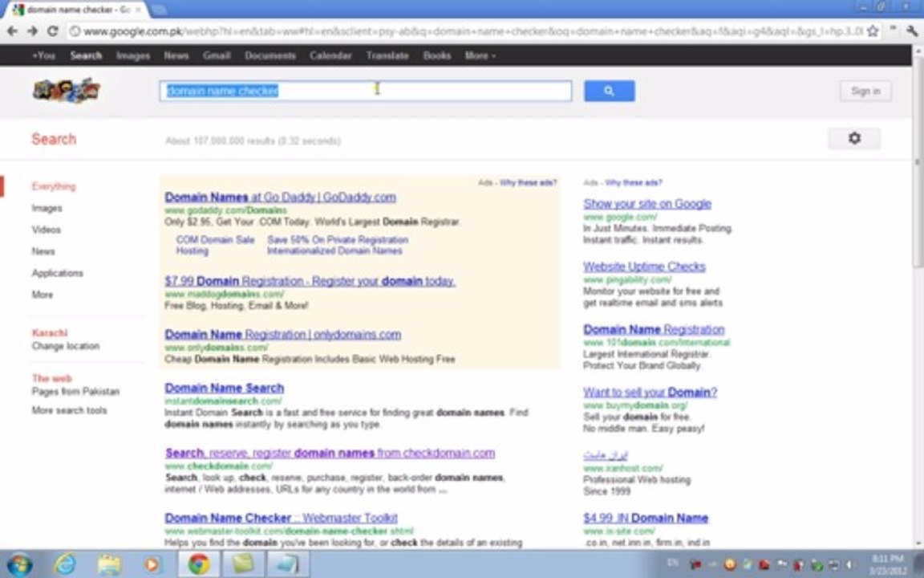
Task: Open Save 50% On Private Registration sublink
Action: coord(338,240)
